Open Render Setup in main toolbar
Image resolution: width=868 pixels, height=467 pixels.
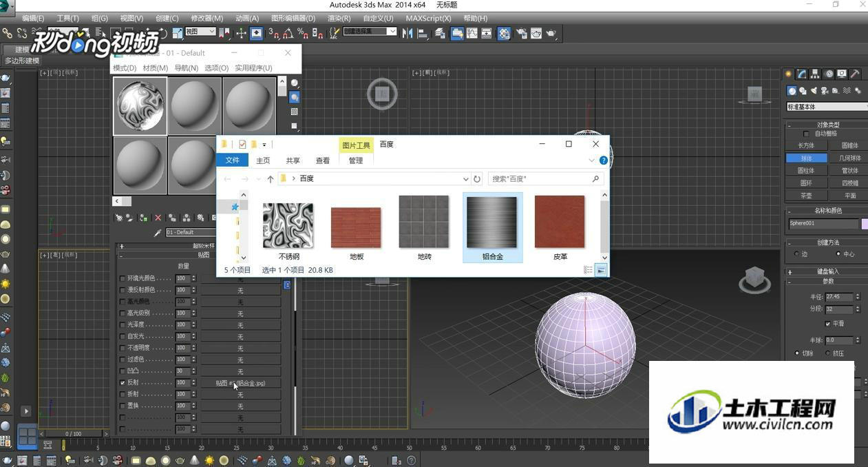click(x=521, y=33)
